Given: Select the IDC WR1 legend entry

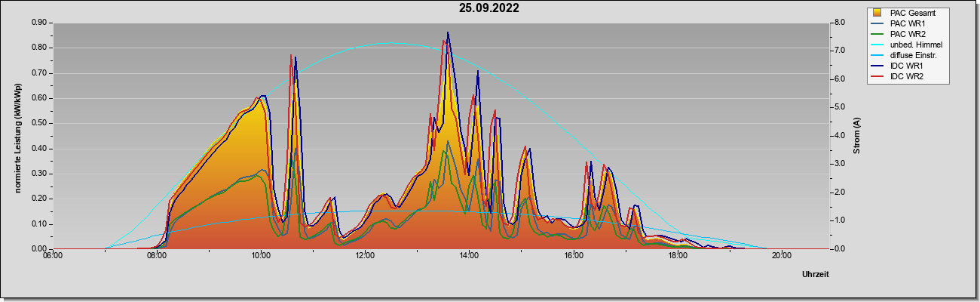Looking at the screenshot, I should [903, 66].
